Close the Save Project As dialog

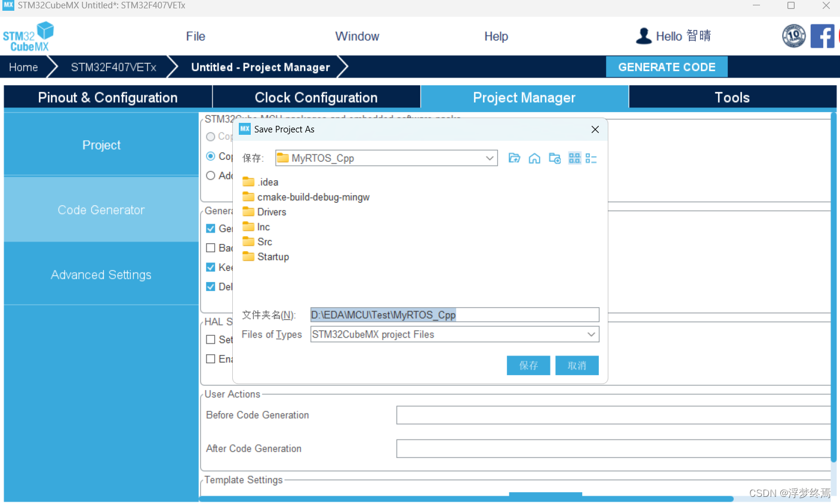595,129
